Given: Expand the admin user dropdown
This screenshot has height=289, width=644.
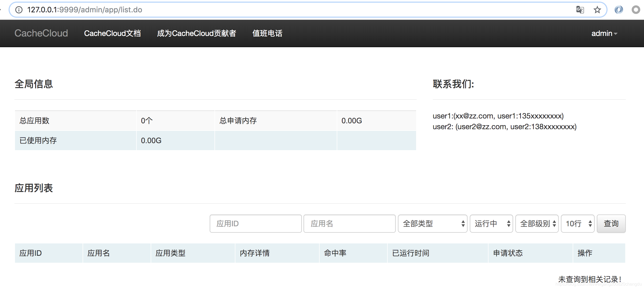Looking at the screenshot, I should coord(604,33).
